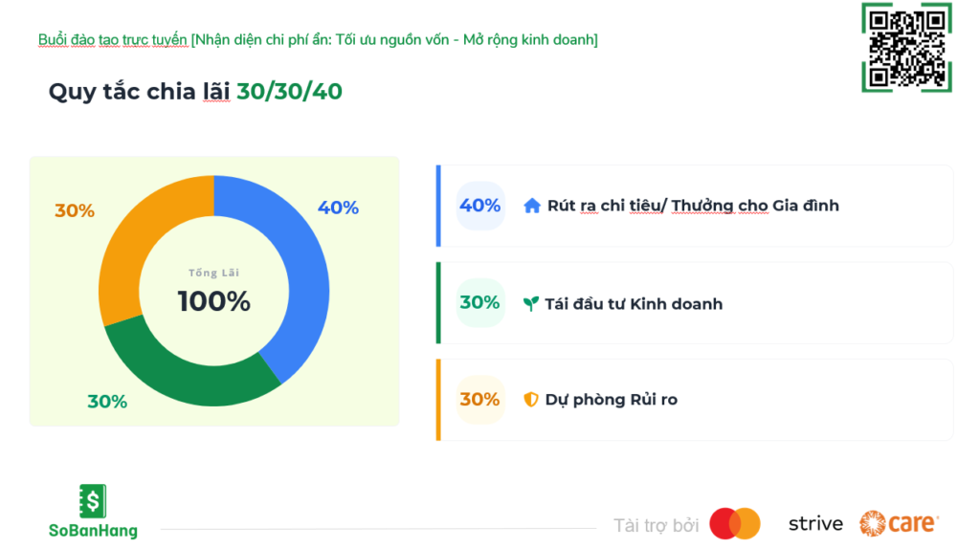Click the 40% badge in the first row
This screenshot has height=548, width=980.
pyautogui.click(x=479, y=206)
